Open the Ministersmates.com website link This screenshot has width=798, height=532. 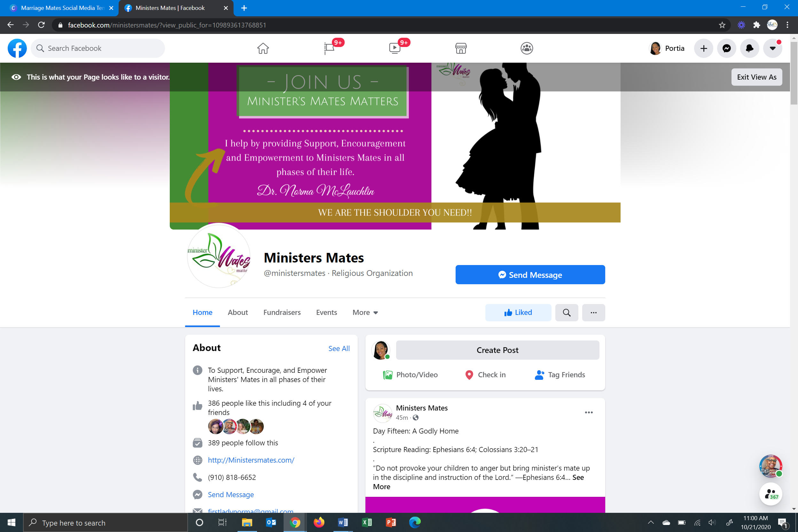coord(251,460)
